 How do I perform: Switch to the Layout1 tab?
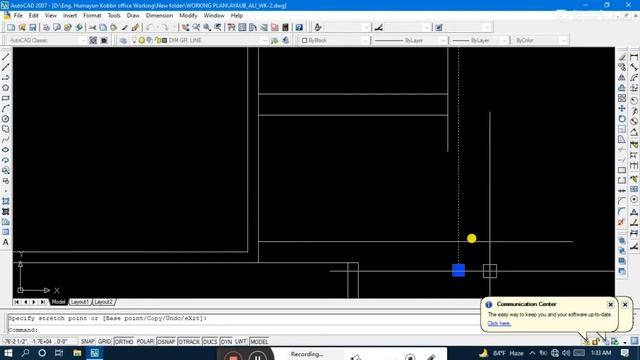[x=80, y=302]
